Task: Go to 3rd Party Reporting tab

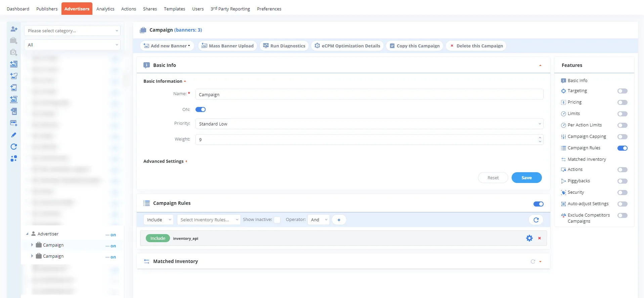Action: pos(230,9)
